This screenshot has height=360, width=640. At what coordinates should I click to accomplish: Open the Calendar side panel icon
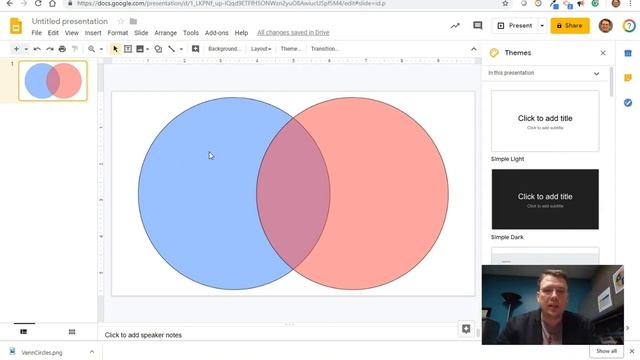pos(628,53)
